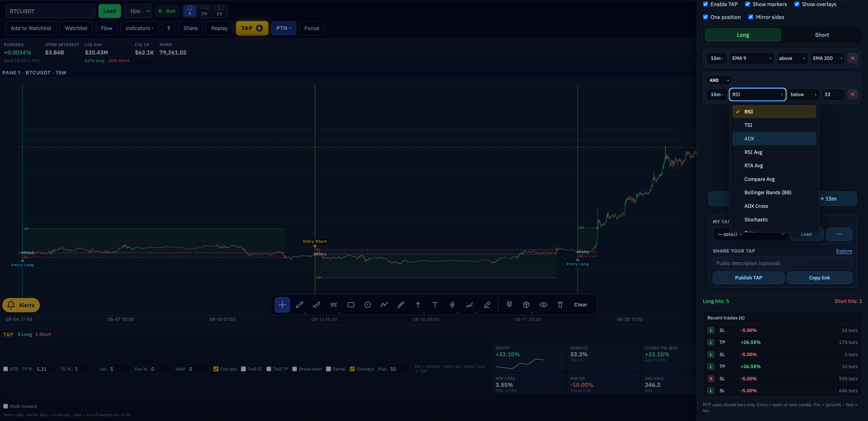Image resolution: width=868 pixels, height=421 pixels.
Task: Open the EMA 9 indicator dropdown
Action: 751,58
